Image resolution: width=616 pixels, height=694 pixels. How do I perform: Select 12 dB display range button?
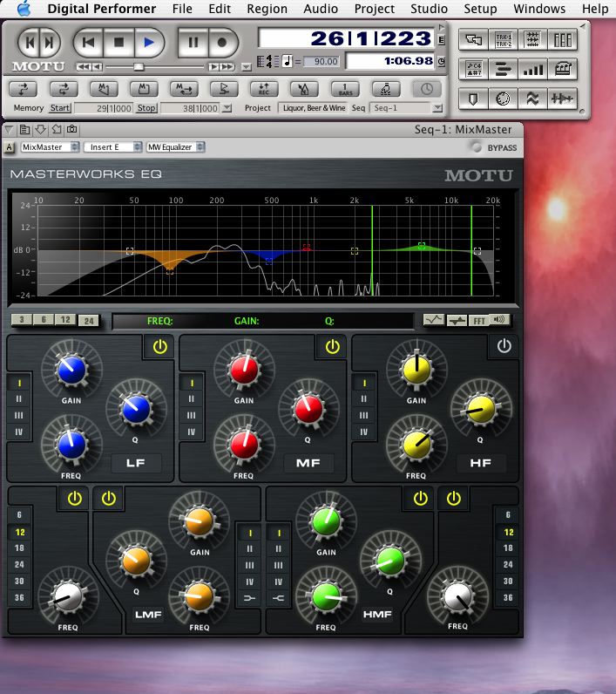point(65,320)
